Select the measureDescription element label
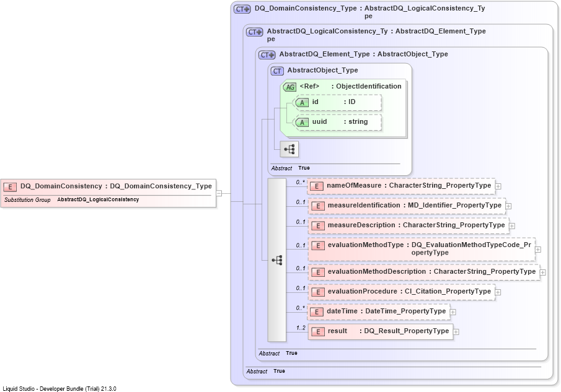 361,225
